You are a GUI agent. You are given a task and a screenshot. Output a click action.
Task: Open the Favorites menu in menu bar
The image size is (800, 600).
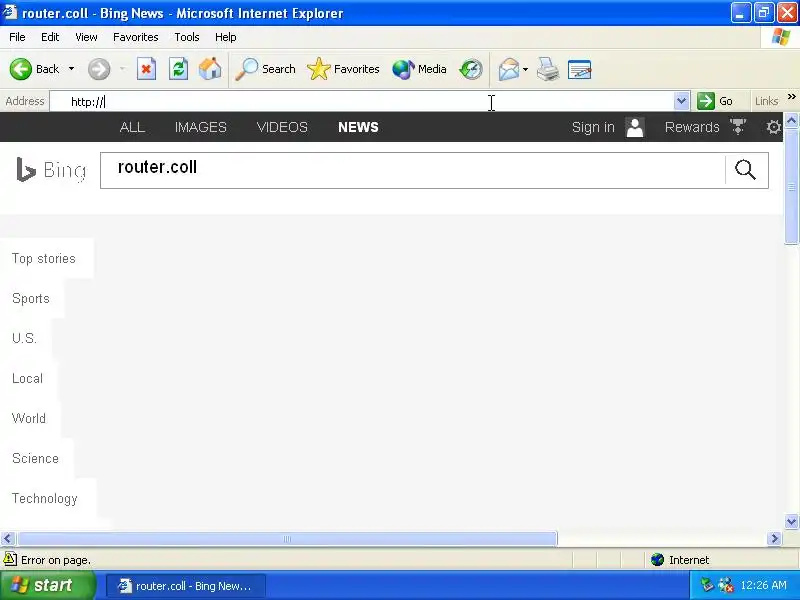[x=135, y=37]
